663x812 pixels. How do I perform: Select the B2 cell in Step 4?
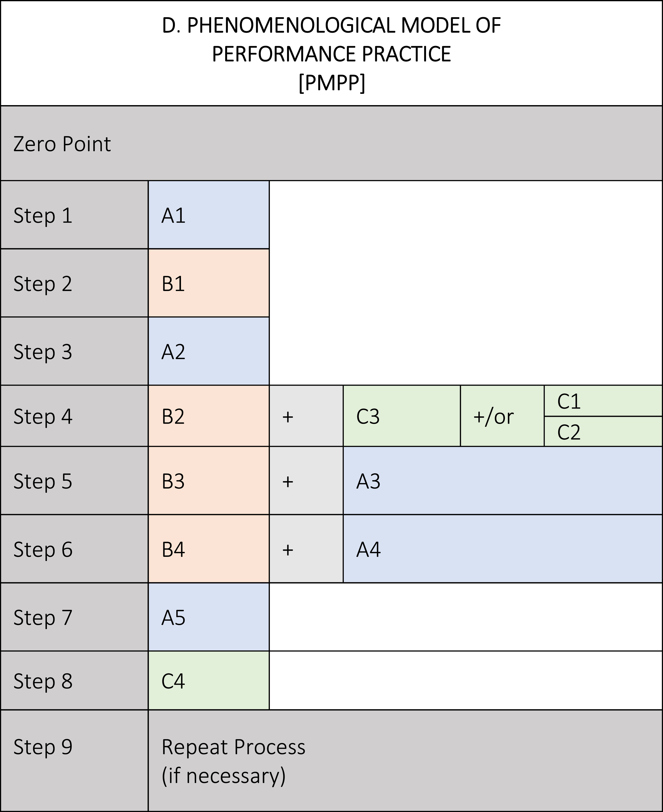click(x=209, y=416)
